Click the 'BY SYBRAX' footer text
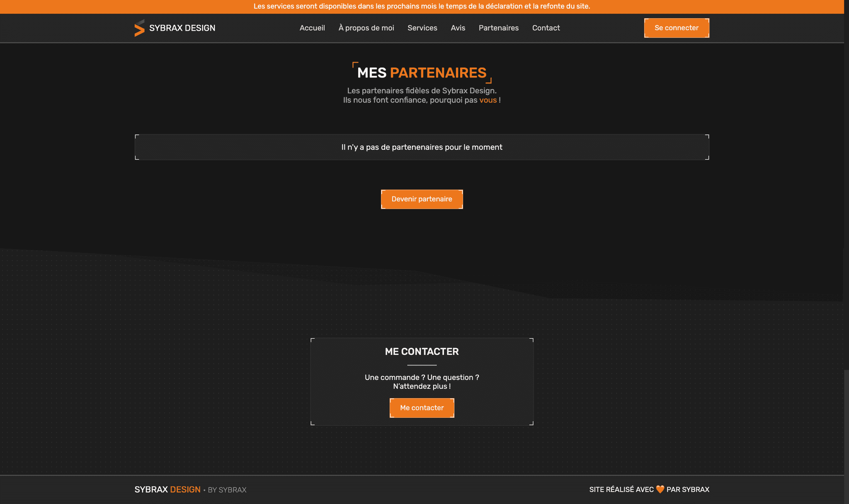849x504 pixels. (x=227, y=490)
